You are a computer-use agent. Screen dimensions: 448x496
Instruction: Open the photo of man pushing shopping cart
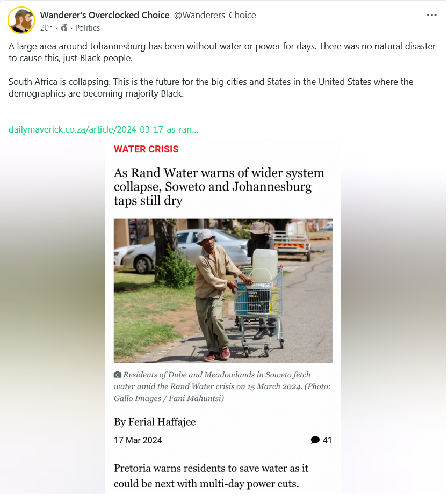(x=224, y=292)
